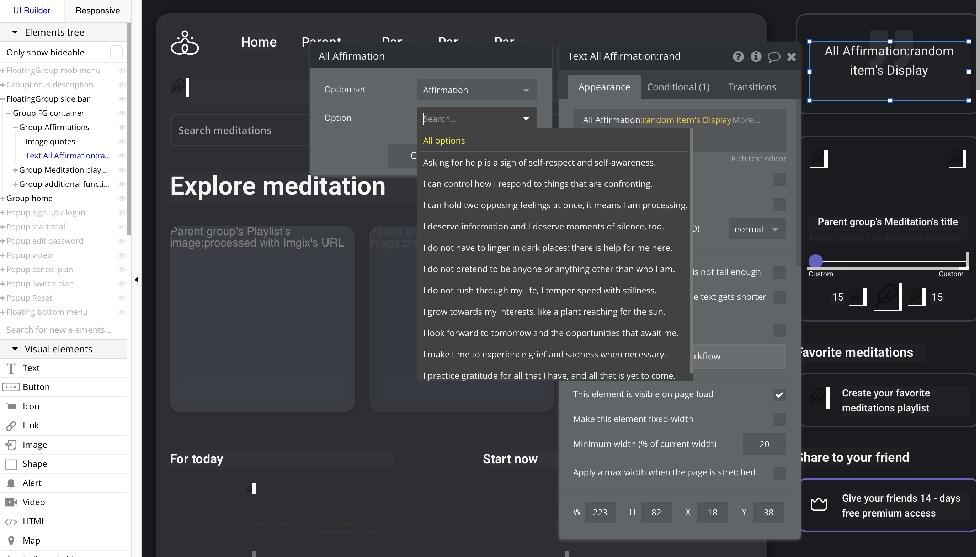Click the help question mark icon
The image size is (980, 557).
tap(738, 56)
